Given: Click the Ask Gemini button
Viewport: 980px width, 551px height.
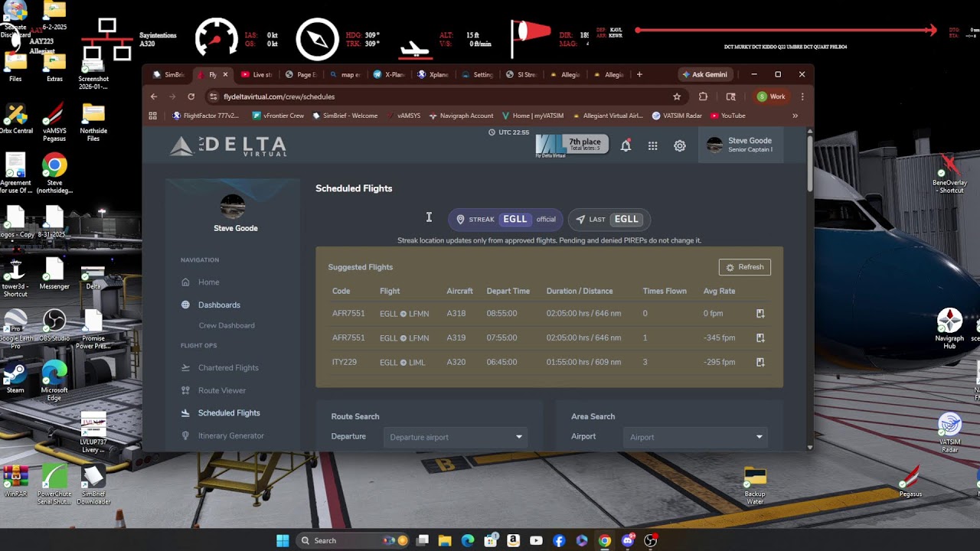Looking at the screenshot, I should tap(704, 74).
